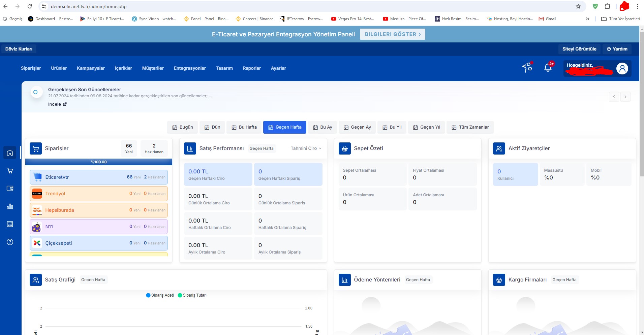Open the browser extensions puzzle icon

pos(608,6)
